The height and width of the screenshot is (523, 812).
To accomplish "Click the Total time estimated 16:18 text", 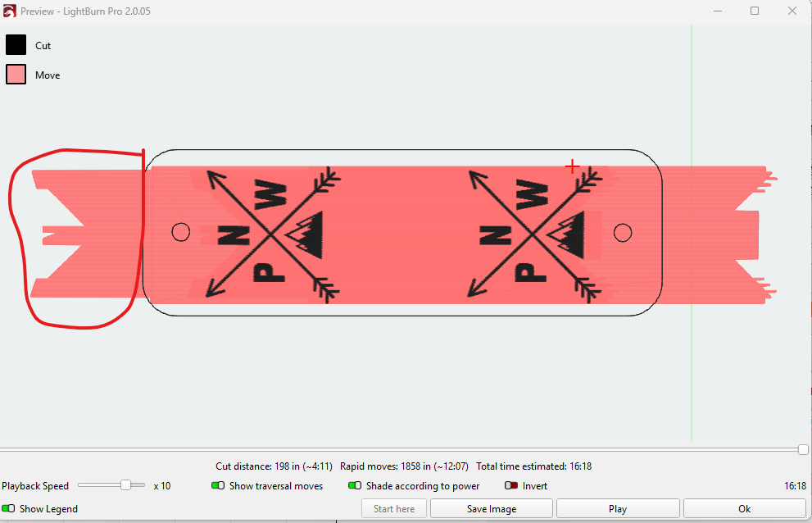I will (534, 466).
